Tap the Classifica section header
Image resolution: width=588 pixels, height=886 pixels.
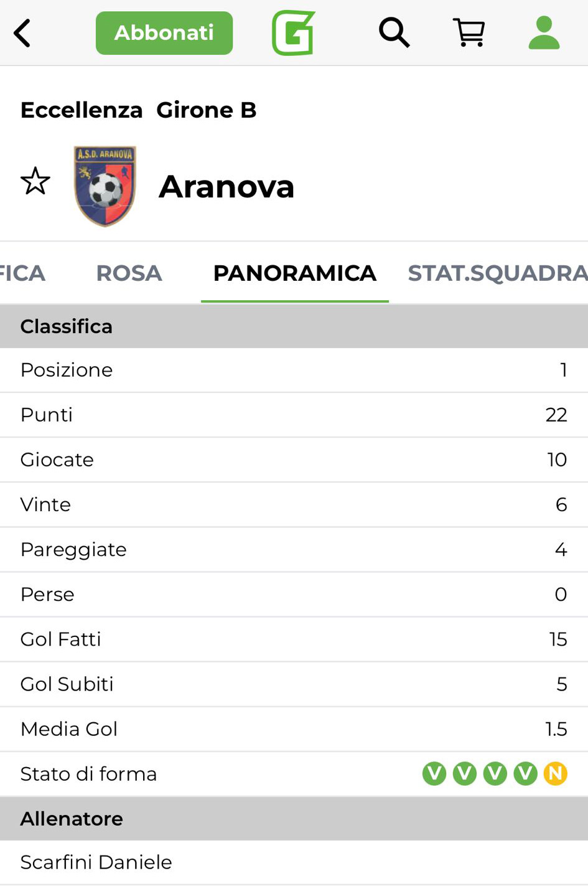66,326
